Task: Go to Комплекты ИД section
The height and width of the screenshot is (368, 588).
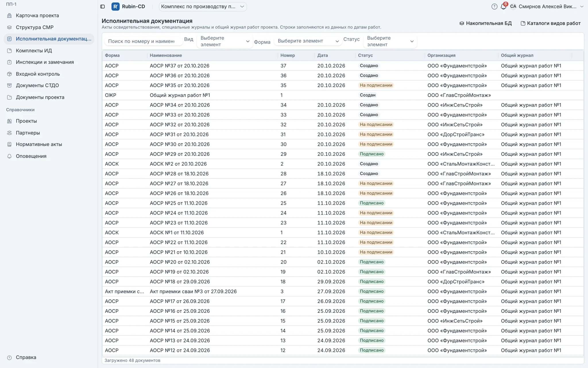Action: 49,51
